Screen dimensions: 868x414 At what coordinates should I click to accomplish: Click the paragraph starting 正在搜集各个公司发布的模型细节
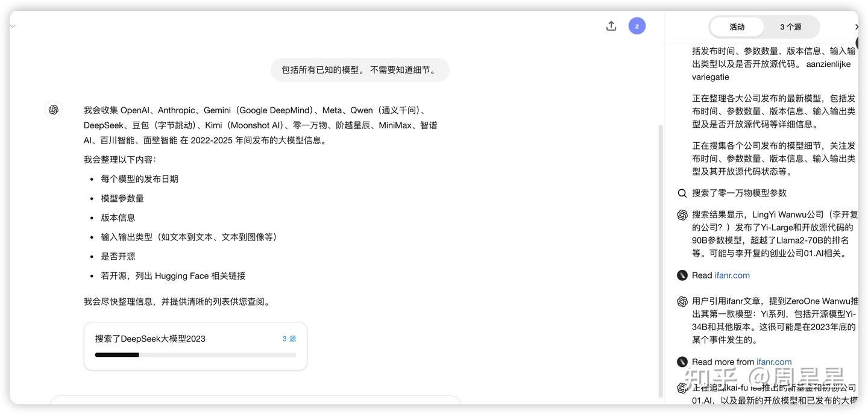[x=773, y=158]
